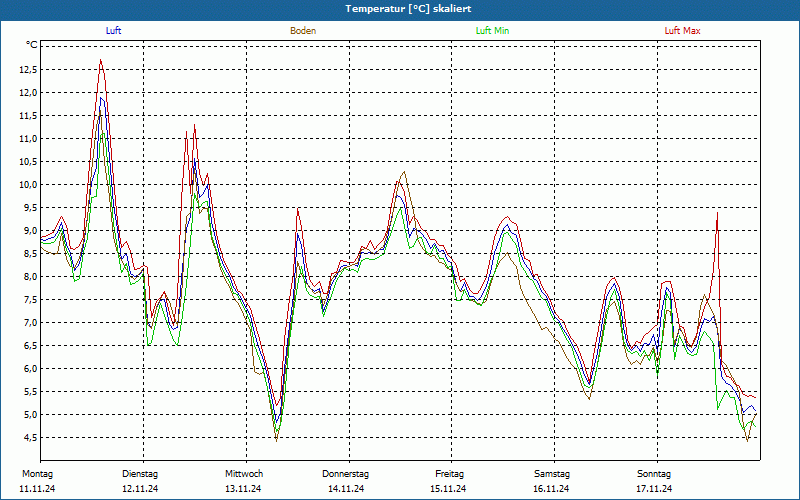
Task: Click the 10,5 y-axis value
Action: click(28, 162)
